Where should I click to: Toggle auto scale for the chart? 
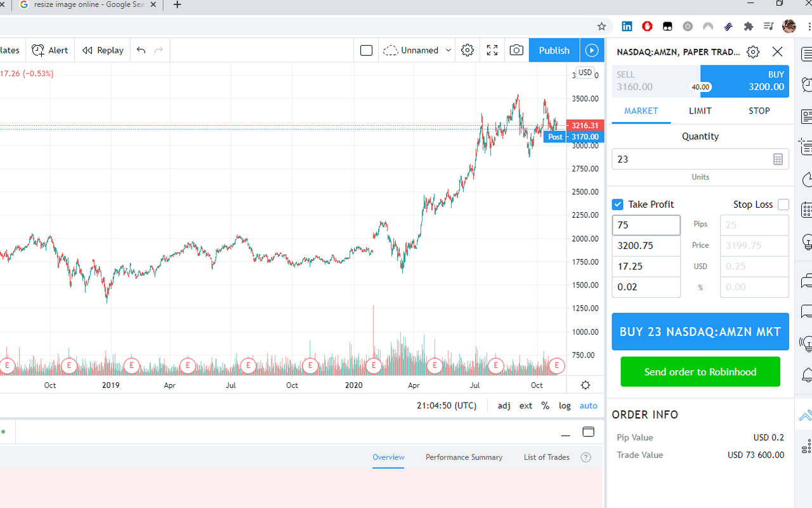click(x=588, y=406)
